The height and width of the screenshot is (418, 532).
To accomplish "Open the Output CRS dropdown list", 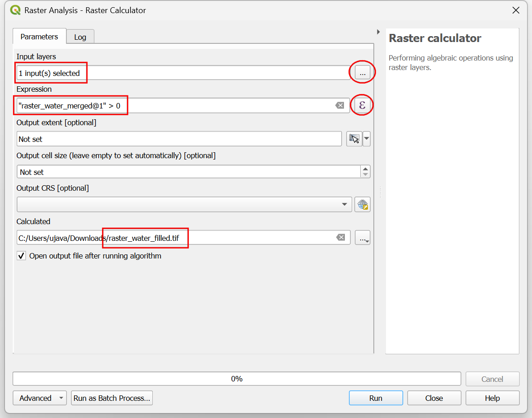I will [346, 204].
